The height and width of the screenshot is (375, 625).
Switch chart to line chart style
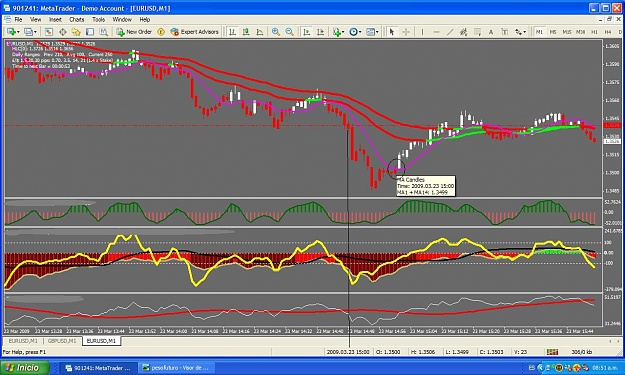[x=260, y=32]
